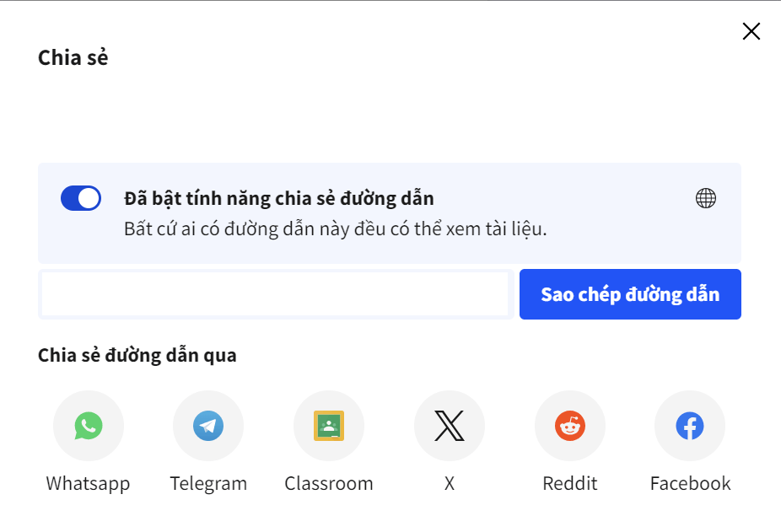Click the Facebook text label
781x532 pixels.
coord(690,484)
